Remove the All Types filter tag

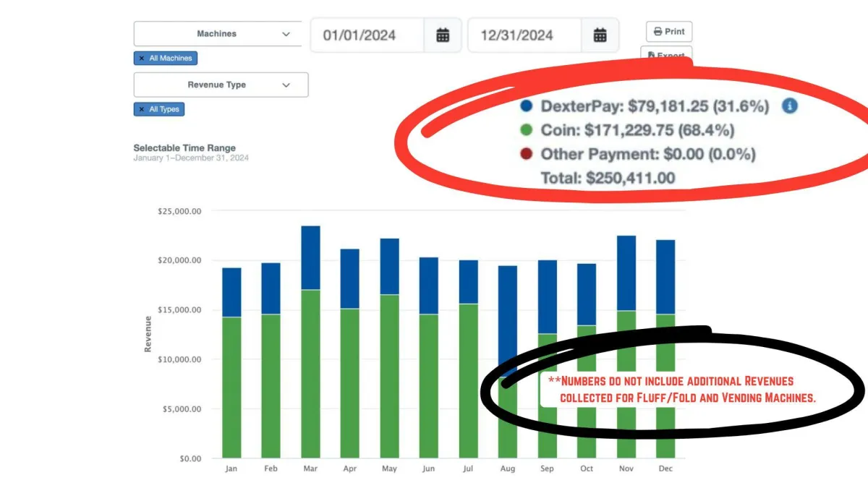tap(142, 109)
